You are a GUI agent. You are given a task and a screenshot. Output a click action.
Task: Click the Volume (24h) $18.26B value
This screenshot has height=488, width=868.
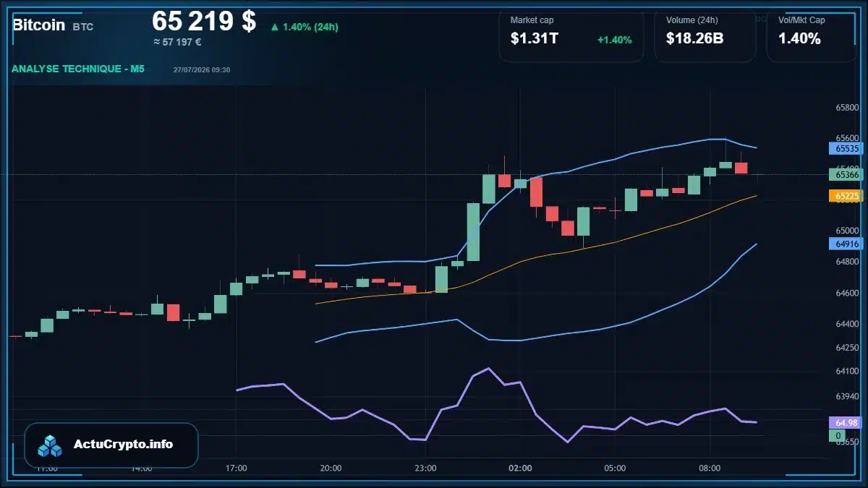click(694, 39)
